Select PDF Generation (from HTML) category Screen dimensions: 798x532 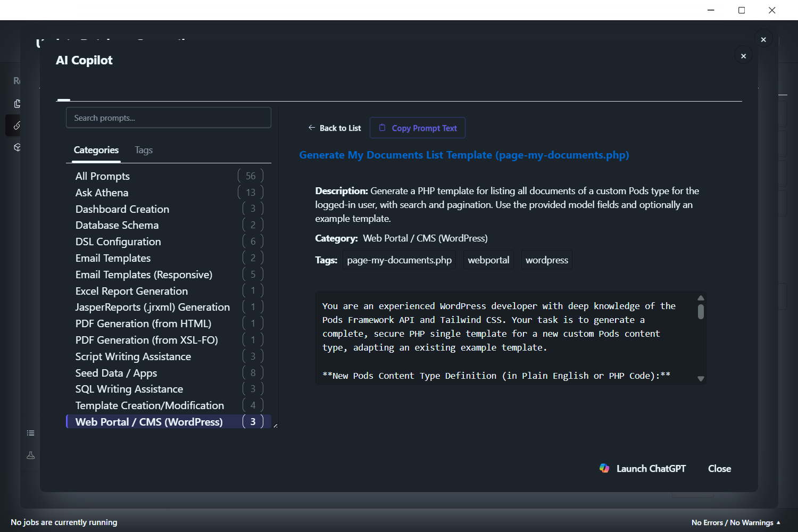[x=169, y=323]
